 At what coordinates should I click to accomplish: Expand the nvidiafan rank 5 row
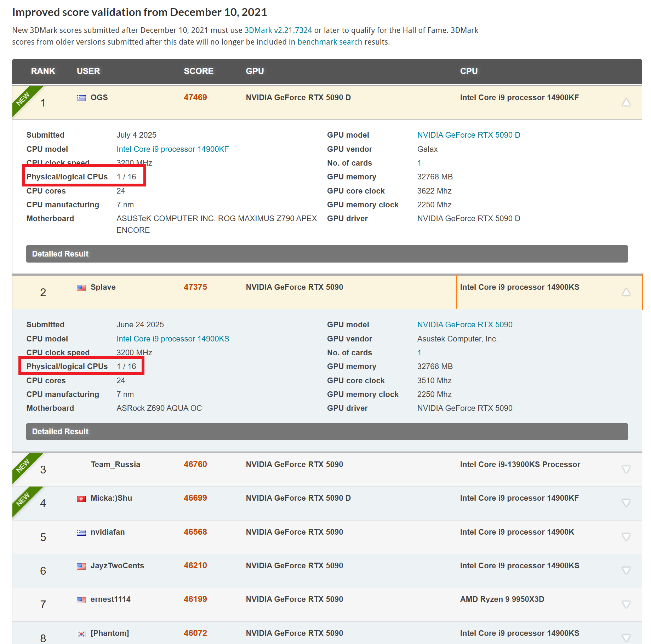(626, 537)
